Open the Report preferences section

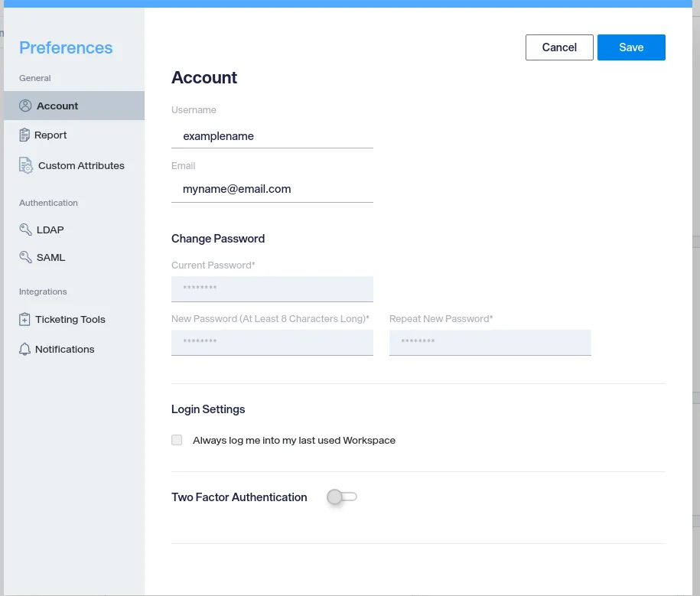[x=50, y=135]
